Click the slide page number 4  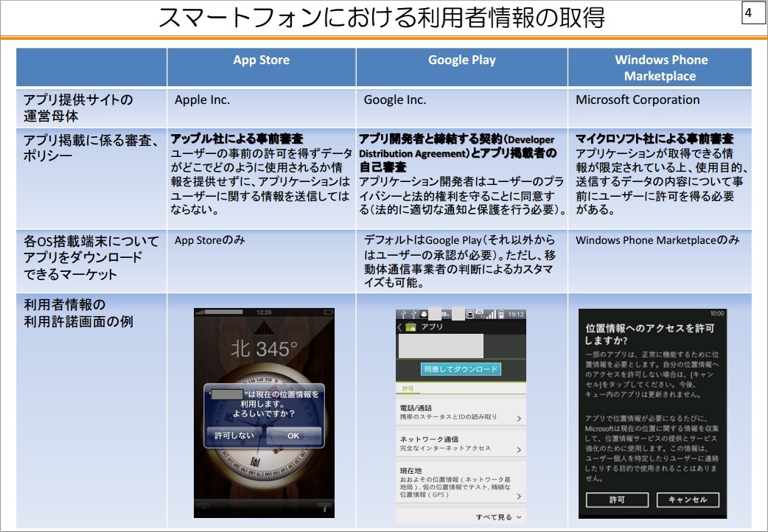[x=748, y=13]
